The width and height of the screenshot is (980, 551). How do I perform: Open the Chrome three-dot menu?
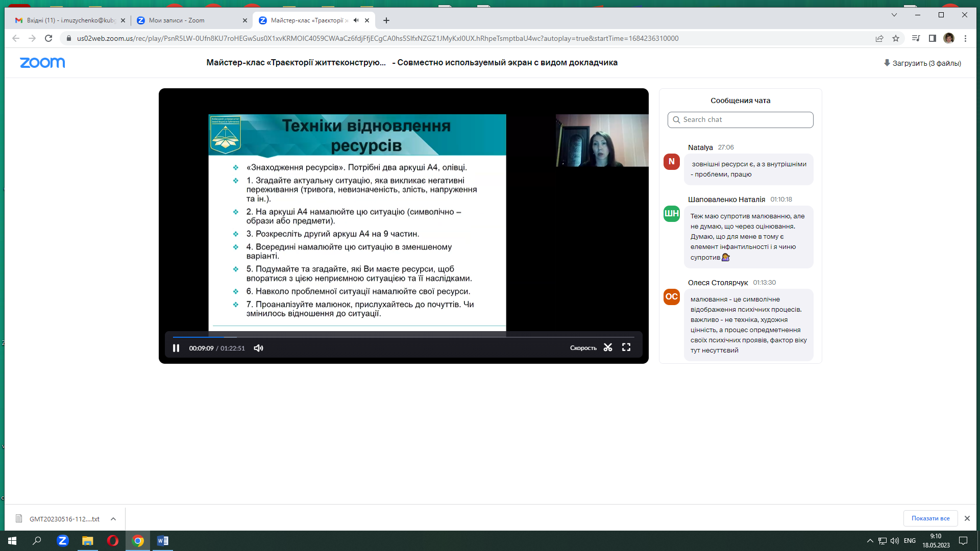point(965,38)
